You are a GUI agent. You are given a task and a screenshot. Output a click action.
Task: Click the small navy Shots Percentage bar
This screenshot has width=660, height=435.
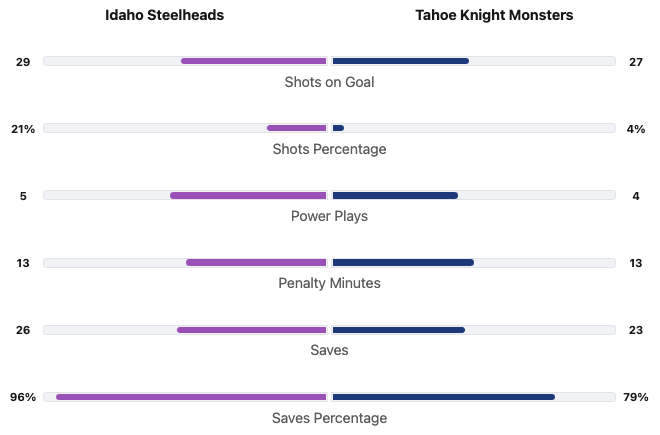pyautogui.click(x=338, y=128)
